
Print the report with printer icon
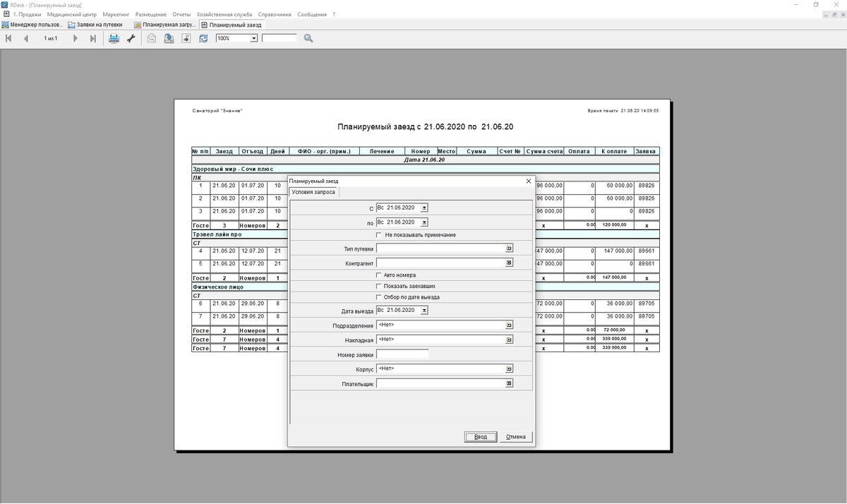(114, 39)
